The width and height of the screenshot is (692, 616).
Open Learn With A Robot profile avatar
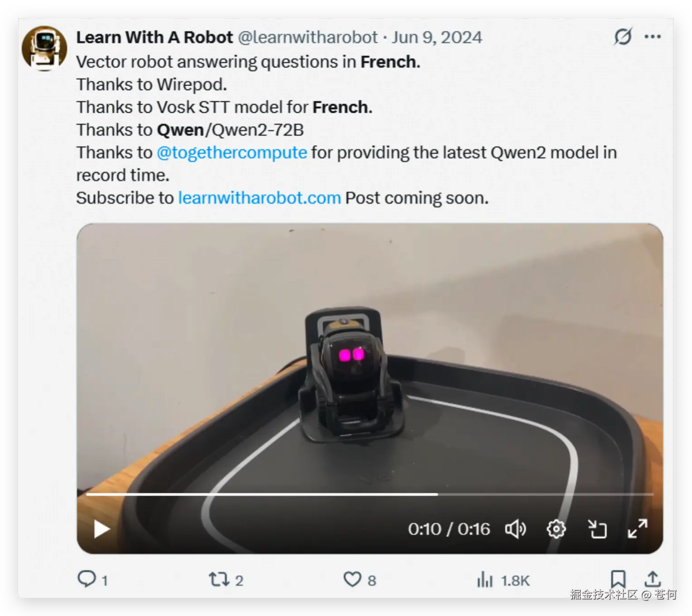pos(44,48)
